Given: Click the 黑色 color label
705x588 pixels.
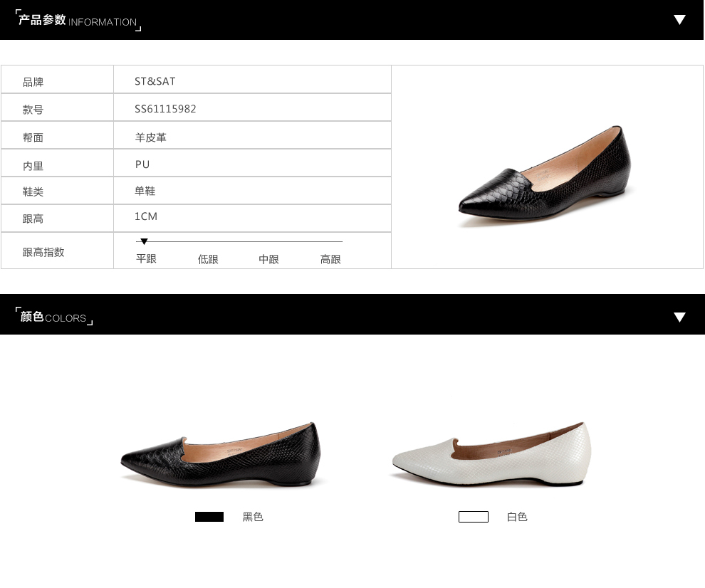Looking at the screenshot, I should click(253, 517).
